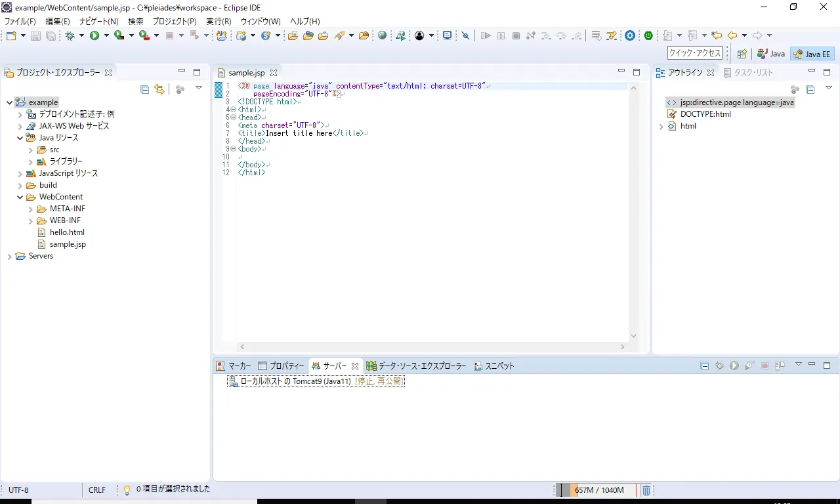Click the Back navigation yellow arrow
This screenshot has height=504, width=840.
(x=732, y=35)
